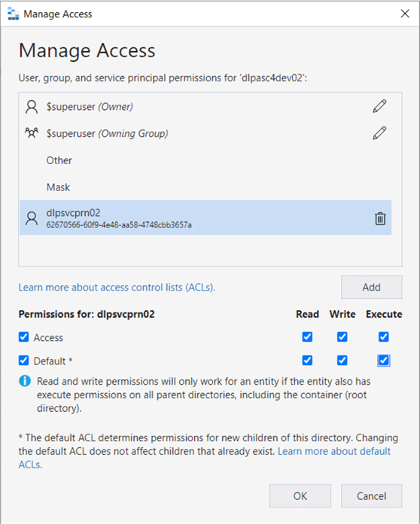Screen dimensions: 420x524
Task: Uncheck Read permission in the Default row
Action: [x=307, y=360]
